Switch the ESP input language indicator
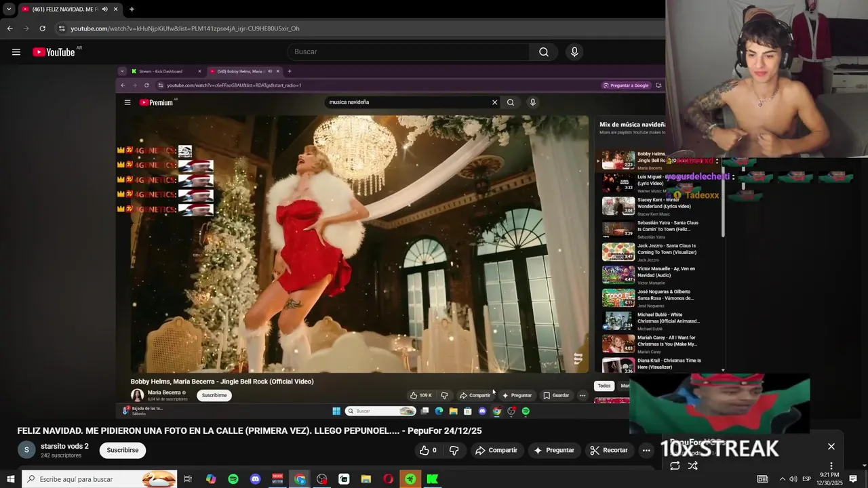 807,479
